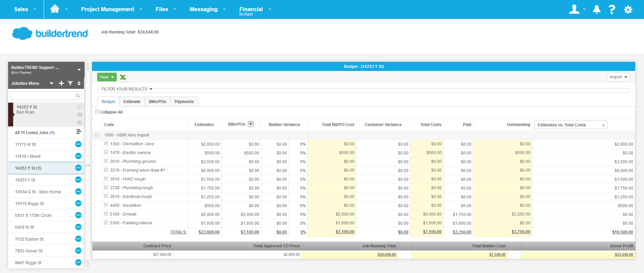Image resolution: width=644 pixels, height=273 pixels.
Task: Click the jobsite search input field
Action: [43, 96]
